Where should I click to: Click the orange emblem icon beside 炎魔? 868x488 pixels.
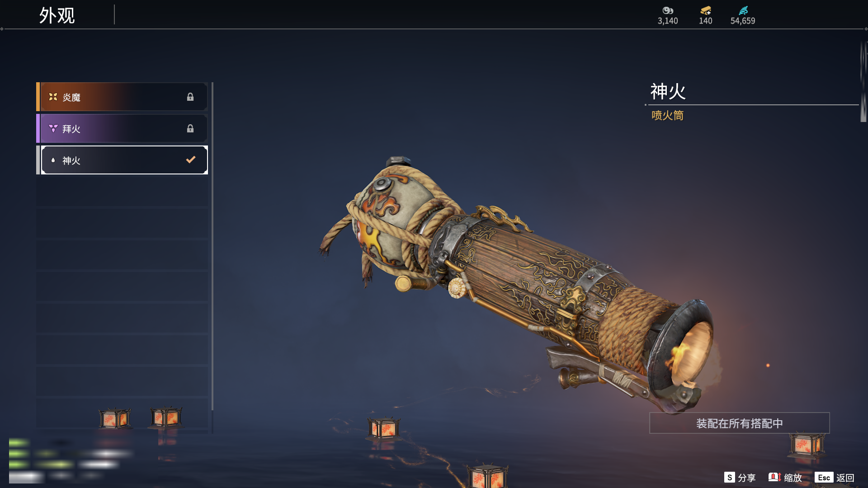click(53, 97)
